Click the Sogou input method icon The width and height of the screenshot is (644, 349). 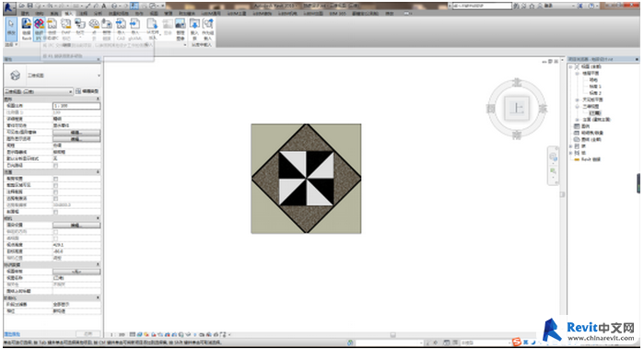pos(517,342)
